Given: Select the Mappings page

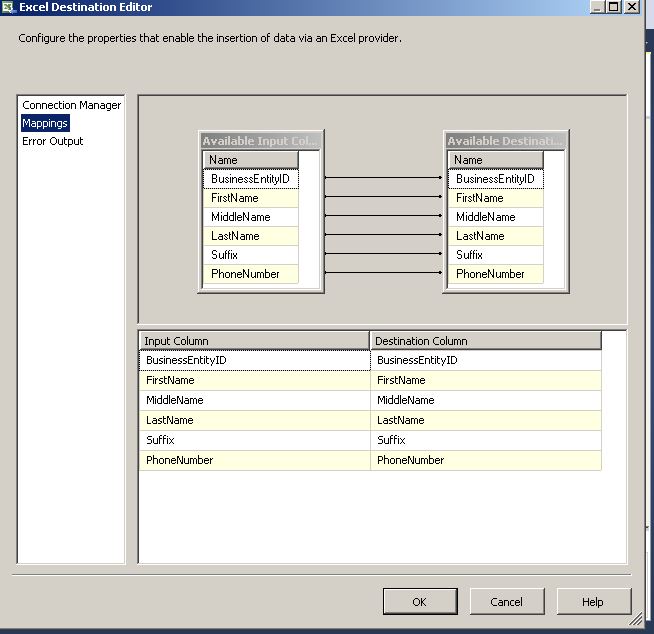Looking at the screenshot, I should 45,123.
